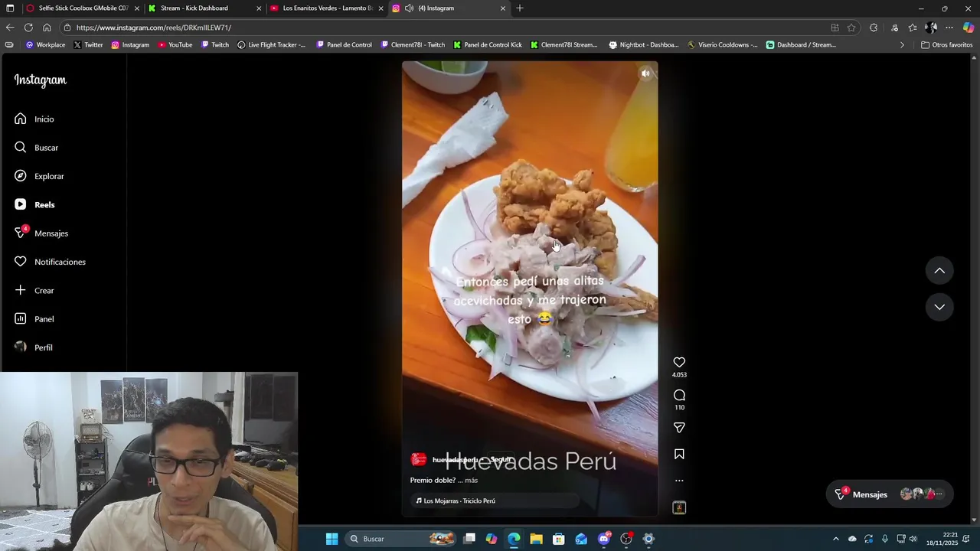Image resolution: width=980 pixels, height=551 pixels.
Task: Like the reel with the heart icon
Action: [679, 362]
